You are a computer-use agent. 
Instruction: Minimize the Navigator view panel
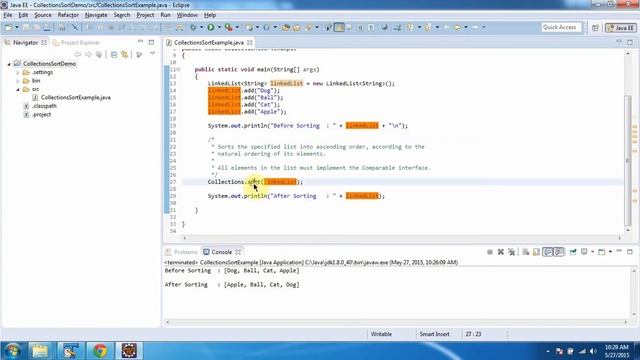click(140, 42)
